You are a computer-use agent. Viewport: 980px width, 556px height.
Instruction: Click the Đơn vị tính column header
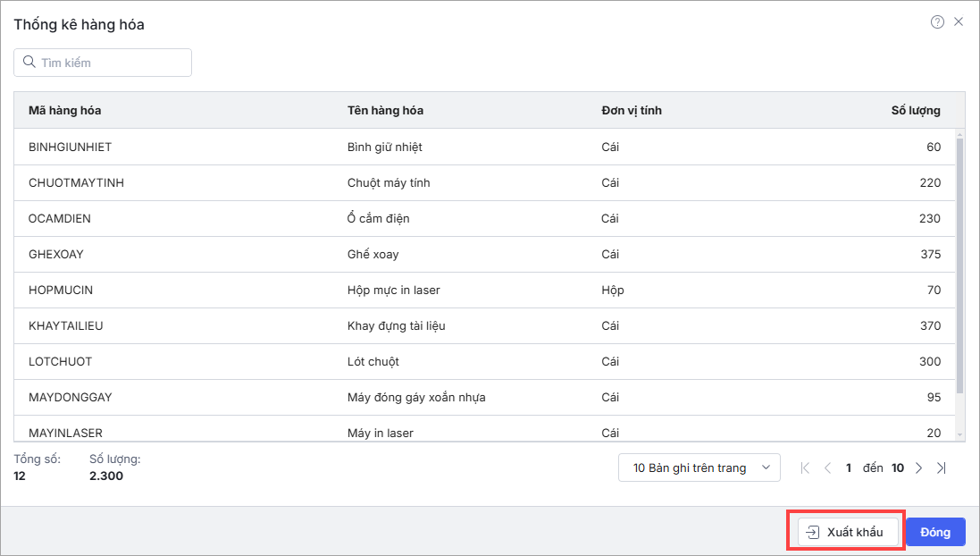coord(632,110)
